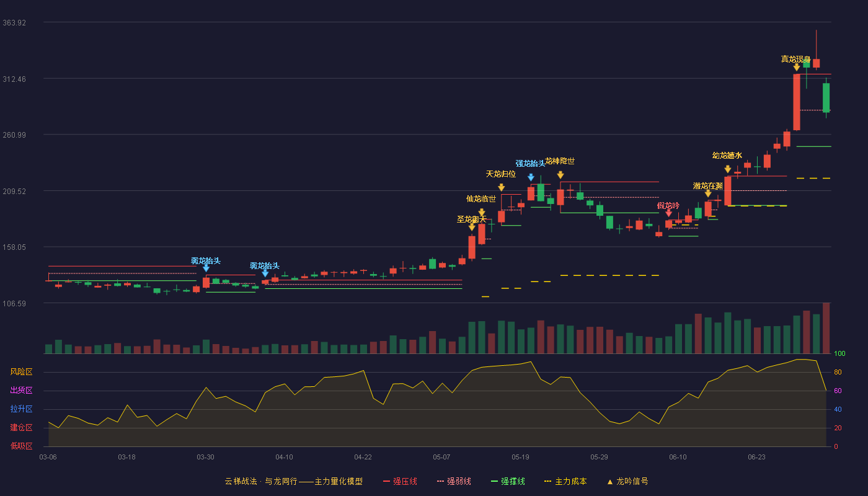Click the 03-06 date label
The width and height of the screenshot is (868, 496).
coord(48,457)
